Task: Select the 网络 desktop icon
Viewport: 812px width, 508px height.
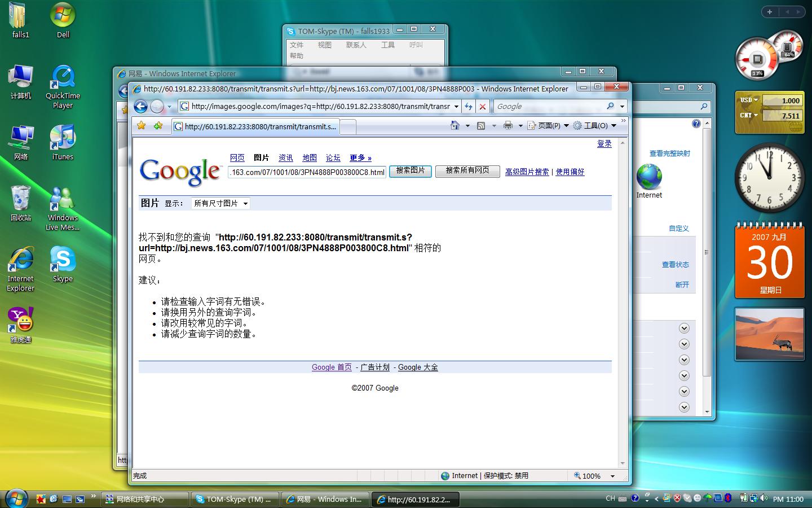Action: tap(21, 142)
